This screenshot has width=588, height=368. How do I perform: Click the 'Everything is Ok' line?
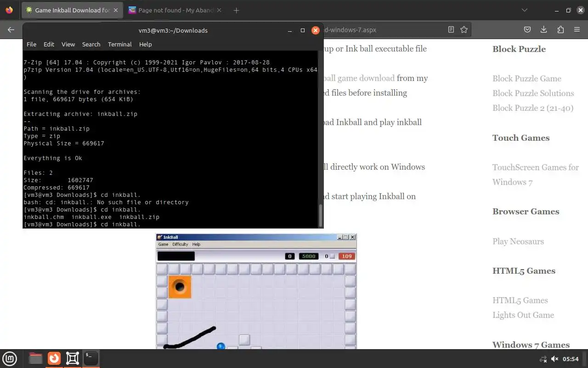tap(53, 158)
